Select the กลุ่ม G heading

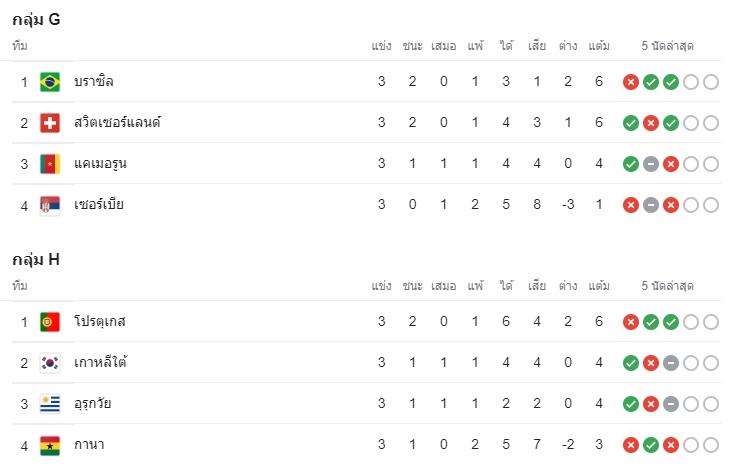click(36, 20)
